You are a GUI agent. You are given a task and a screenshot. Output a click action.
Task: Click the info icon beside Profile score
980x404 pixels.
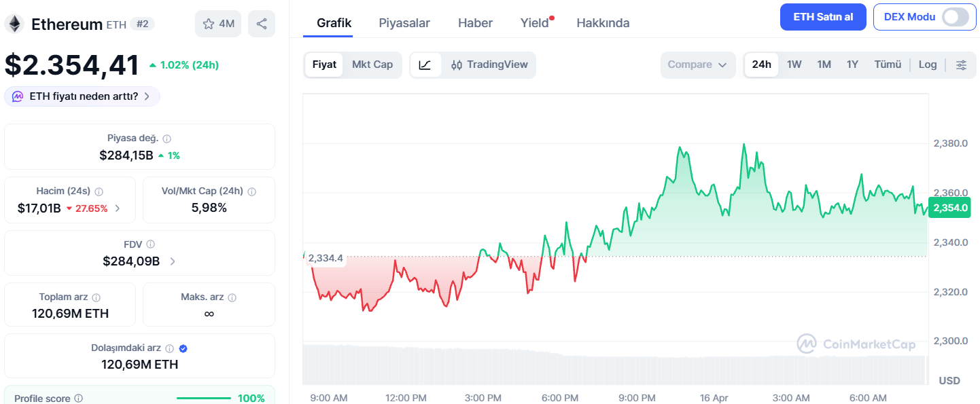79,399
